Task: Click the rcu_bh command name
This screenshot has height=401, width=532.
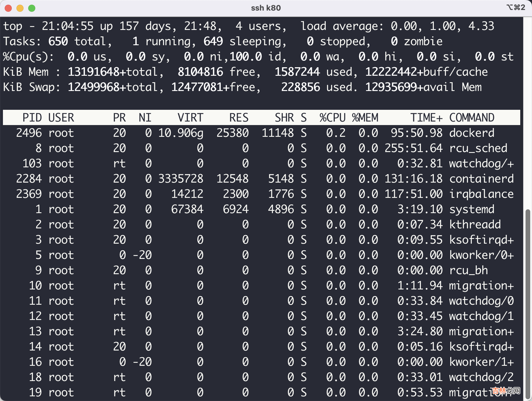Action: [469, 270]
